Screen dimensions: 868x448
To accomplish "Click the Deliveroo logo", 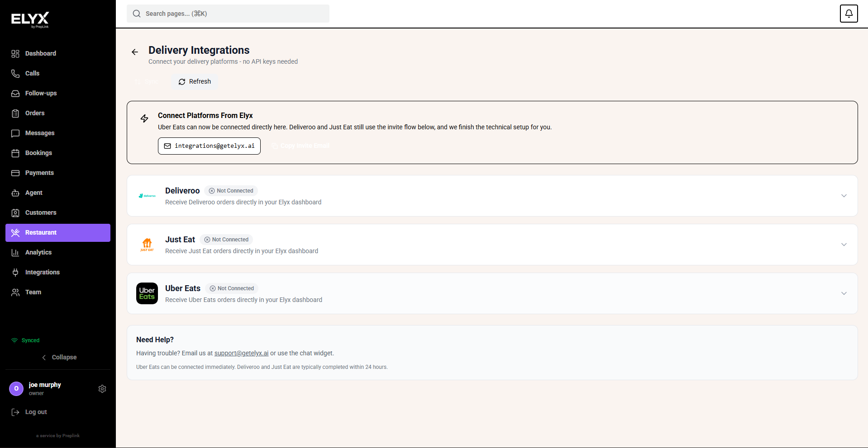I will (147, 196).
